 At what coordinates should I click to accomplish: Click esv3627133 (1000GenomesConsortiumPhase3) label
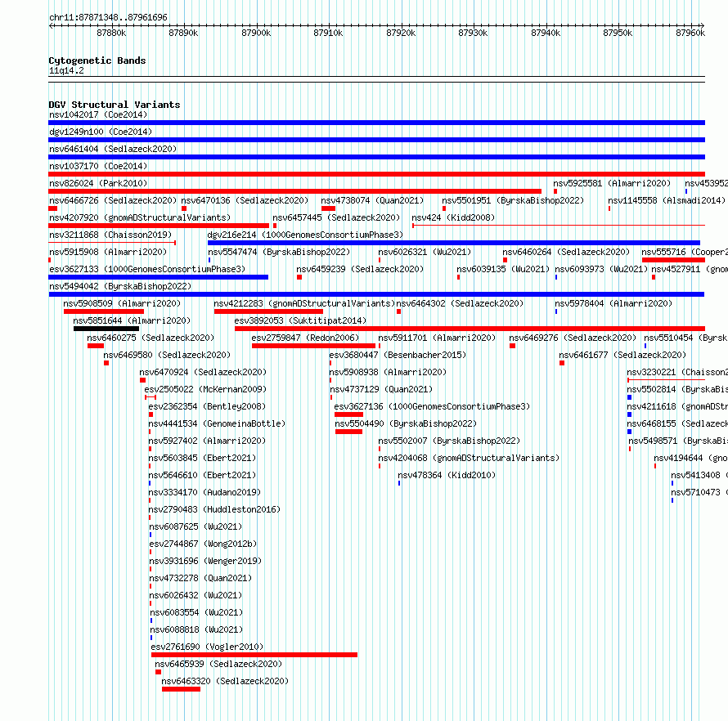coord(147,269)
